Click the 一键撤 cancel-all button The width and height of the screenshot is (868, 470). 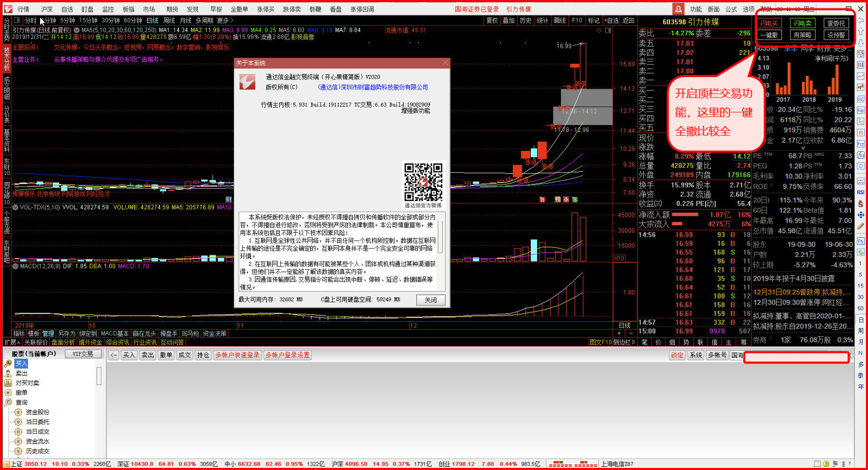pos(769,35)
